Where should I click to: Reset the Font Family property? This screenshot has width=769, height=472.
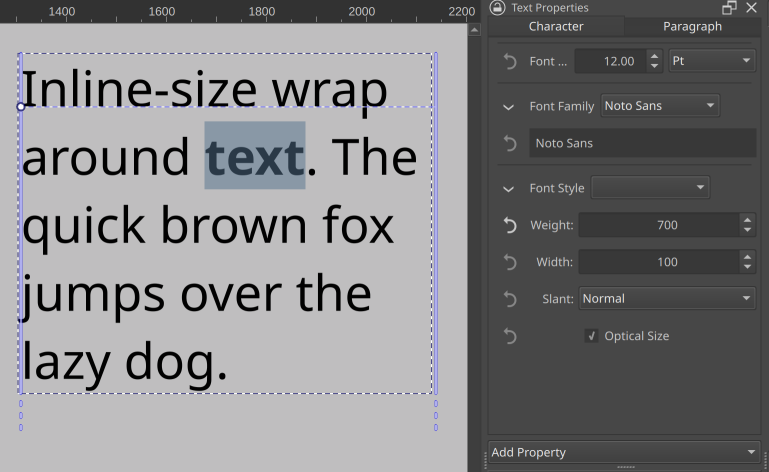pyautogui.click(x=510, y=143)
